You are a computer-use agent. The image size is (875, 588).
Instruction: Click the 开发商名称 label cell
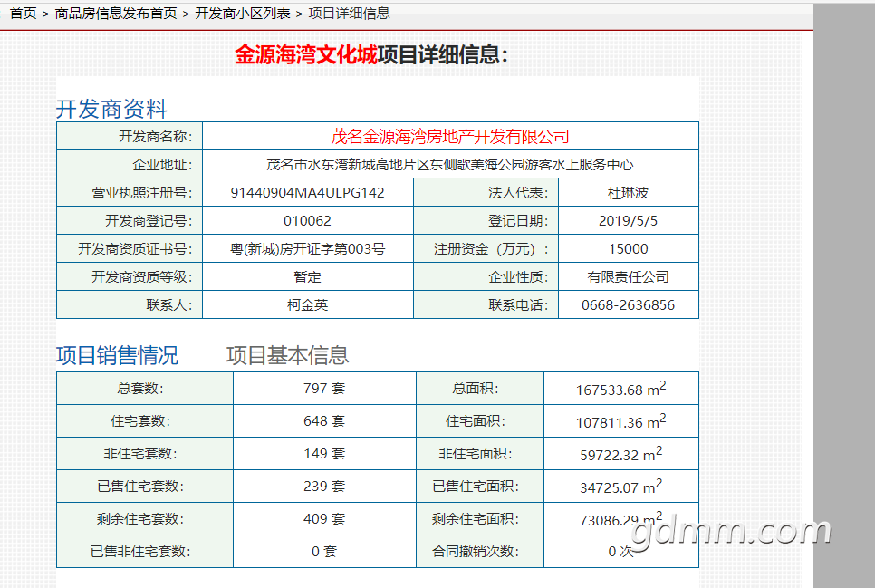click(x=130, y=136)
